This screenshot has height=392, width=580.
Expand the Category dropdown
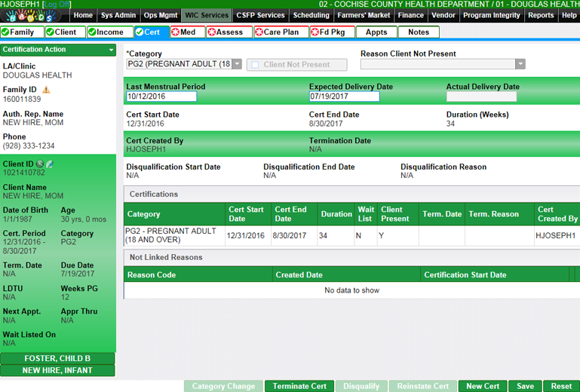tap(237, 65)
